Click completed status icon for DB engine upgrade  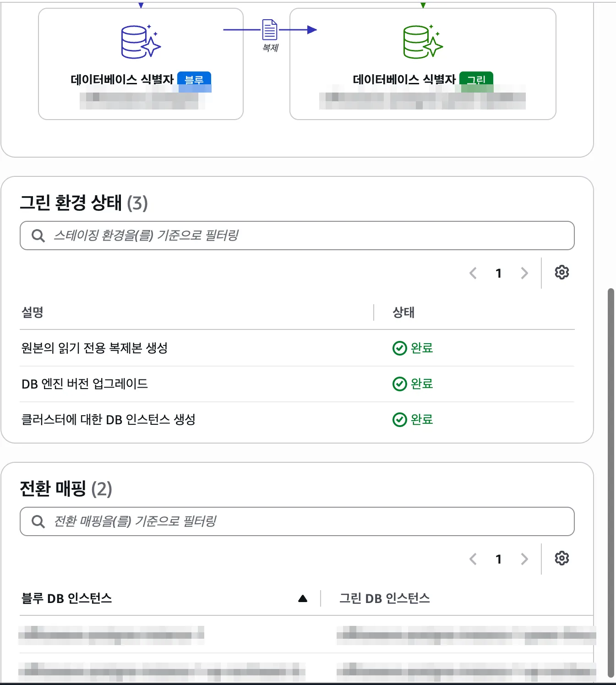click(x=400, y=384)
